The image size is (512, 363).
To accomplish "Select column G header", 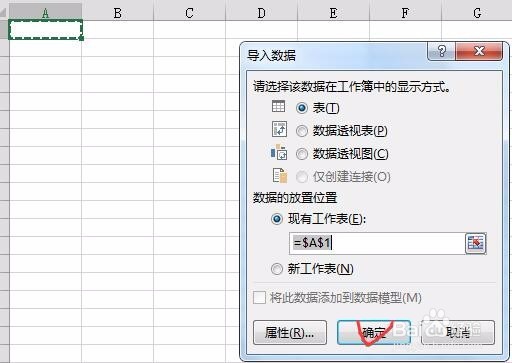I will coord(477,13).
